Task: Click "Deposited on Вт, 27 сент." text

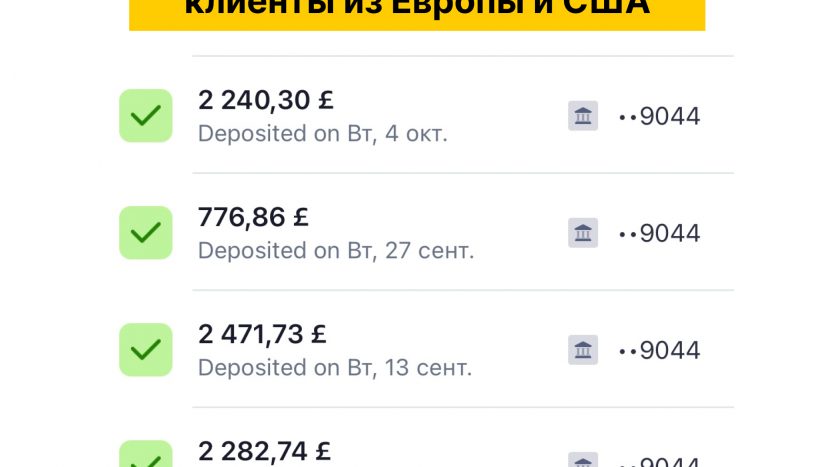Action: click(x=336, y=250)
